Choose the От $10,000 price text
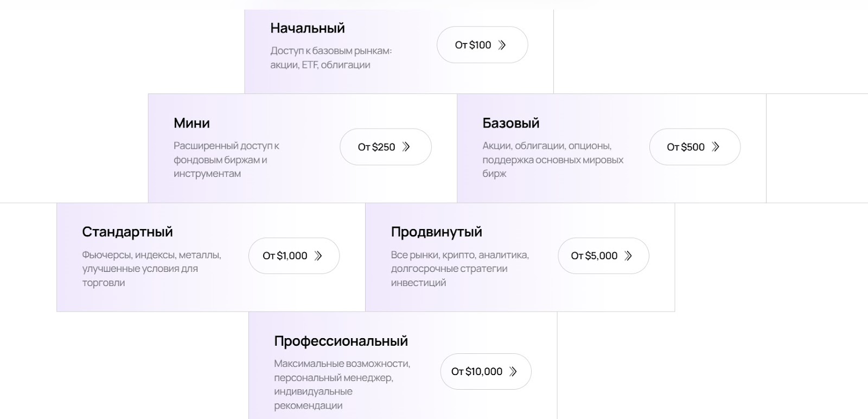Screen dimensions: 868x419 [x=477, y=372]
